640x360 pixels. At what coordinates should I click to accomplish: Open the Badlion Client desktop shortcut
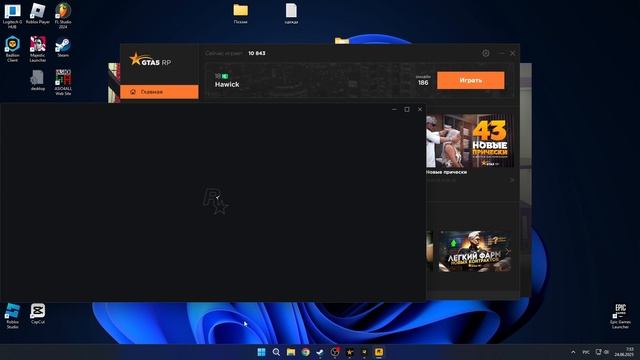coord(12,49)
